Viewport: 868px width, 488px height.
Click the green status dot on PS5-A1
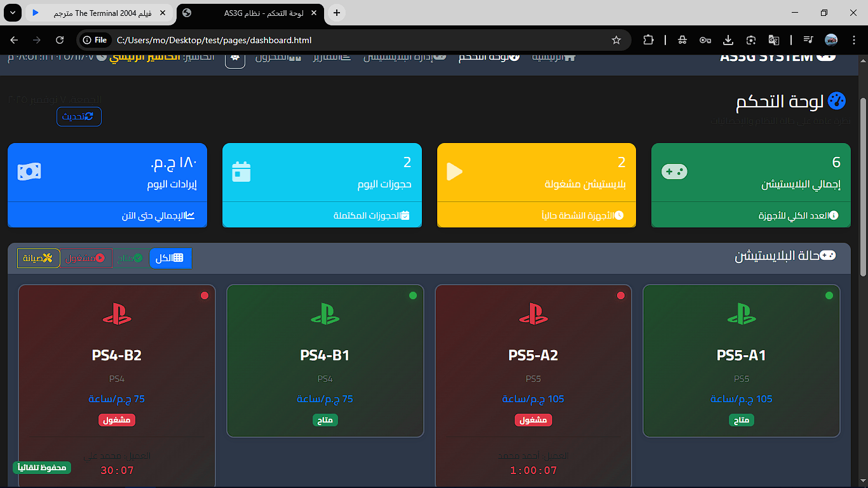pos(829,295)
